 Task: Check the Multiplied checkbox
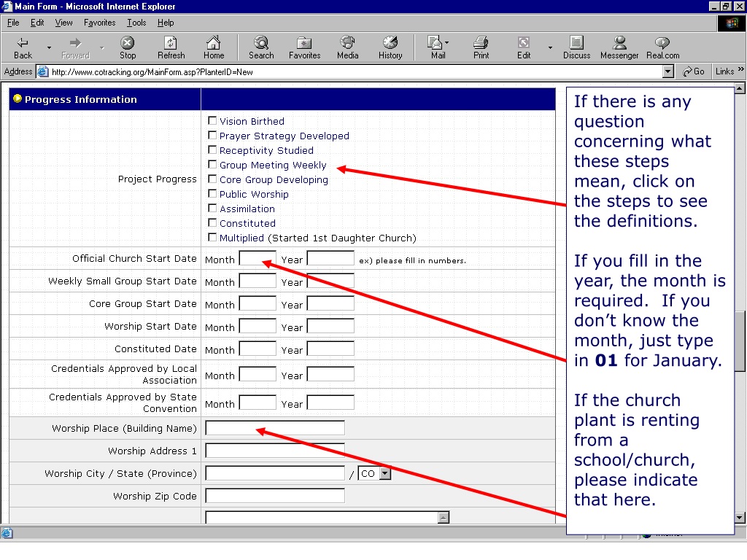pos(212,238)
